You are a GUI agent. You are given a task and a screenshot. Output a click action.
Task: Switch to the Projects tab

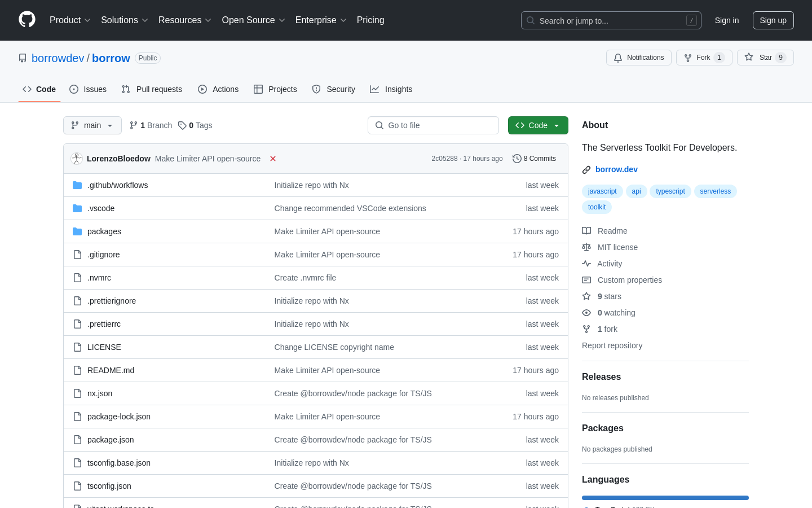tap(275, 89)
